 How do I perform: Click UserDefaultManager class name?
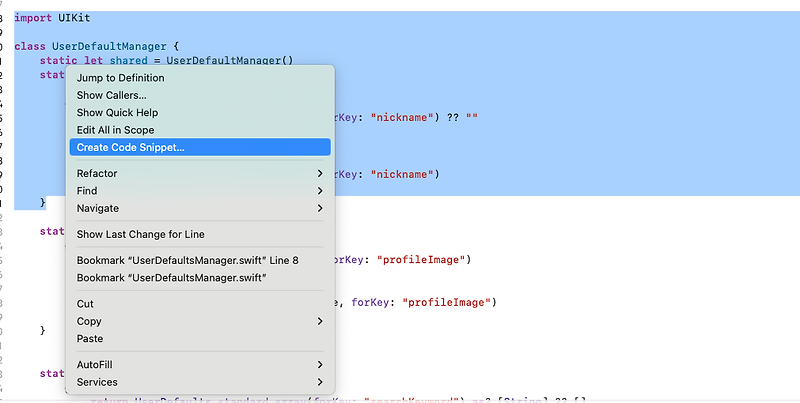tap(109, 46)
